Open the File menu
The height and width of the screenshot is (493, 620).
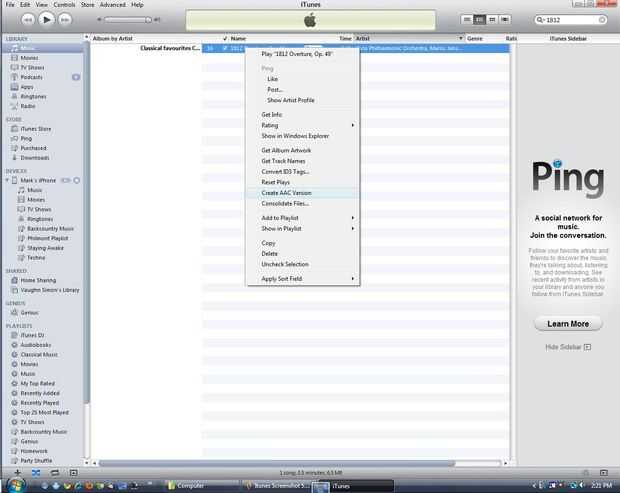(x=10, y=5)
